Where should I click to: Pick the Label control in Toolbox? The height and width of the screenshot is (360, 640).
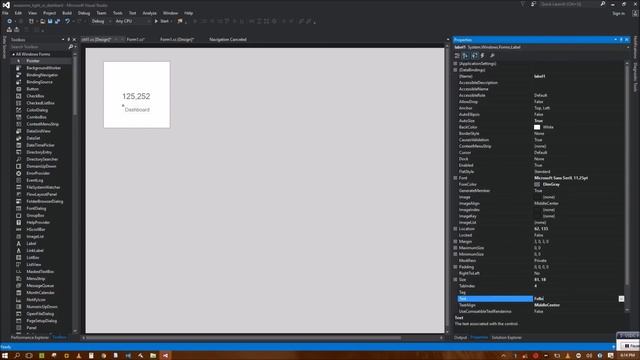(43, 243)
